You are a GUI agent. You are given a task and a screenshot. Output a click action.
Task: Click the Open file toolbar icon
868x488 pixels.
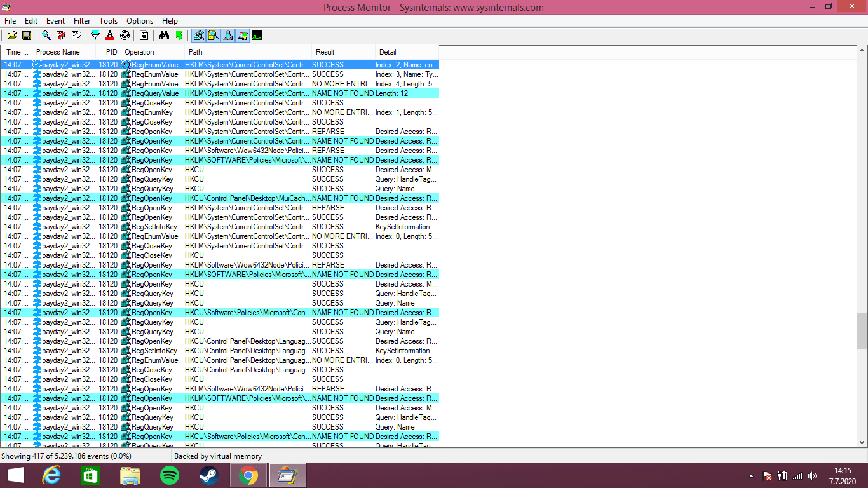(13, 36)
